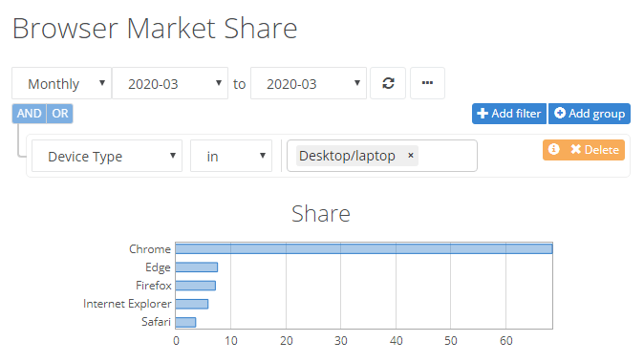Image resolution: width=644 pixels, height=363 pixels.
Task: Click the Add group button
Action: 590,114
